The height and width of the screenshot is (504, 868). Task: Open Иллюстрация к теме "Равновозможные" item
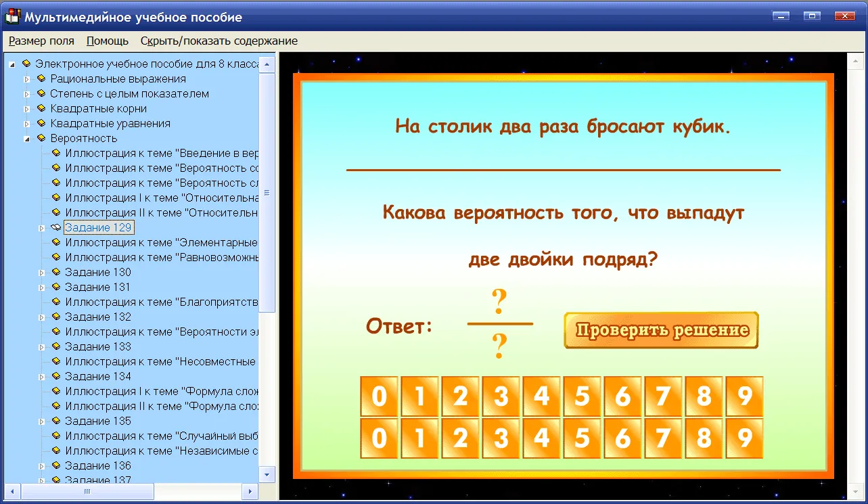[161, 257]
